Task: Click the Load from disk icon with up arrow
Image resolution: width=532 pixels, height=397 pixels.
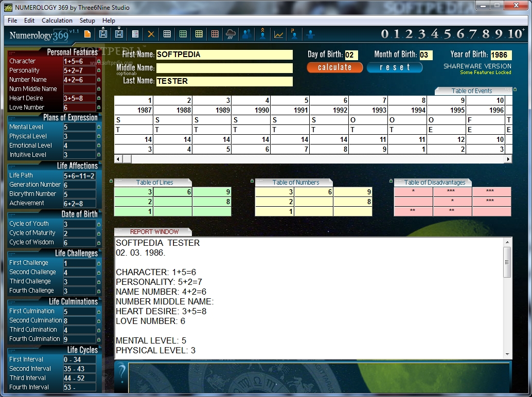Action: tap(103, 33)
